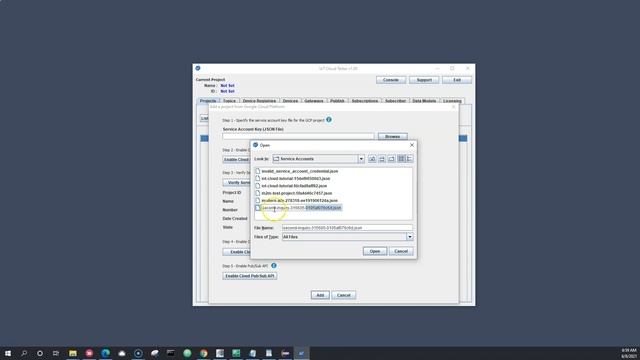Click the m2m-test-project json file icon
640x360 pixels.
[x=258, y=193]
